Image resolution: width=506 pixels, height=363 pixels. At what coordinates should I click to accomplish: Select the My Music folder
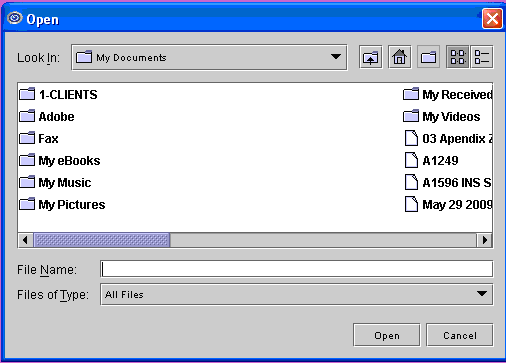pos(55,183)
